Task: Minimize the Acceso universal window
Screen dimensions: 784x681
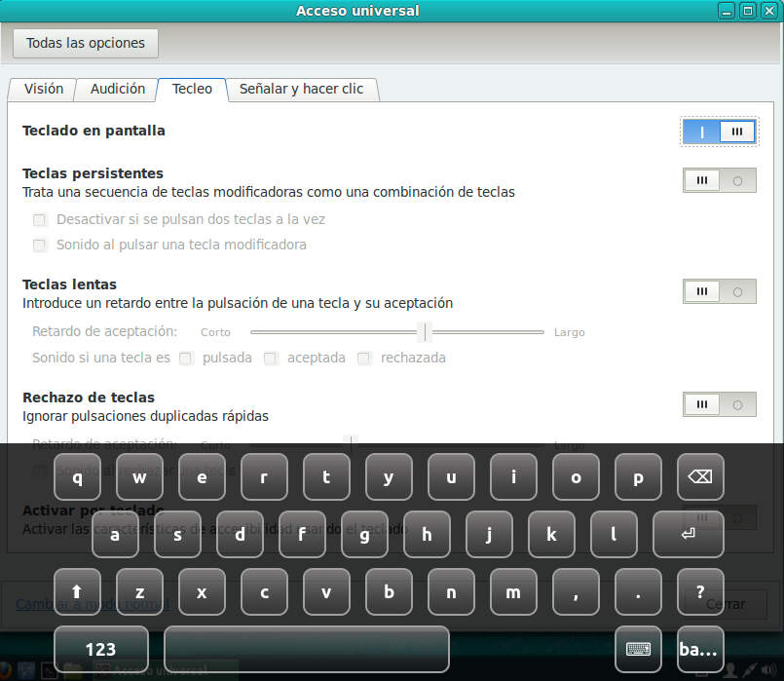Action: point(727,11)
